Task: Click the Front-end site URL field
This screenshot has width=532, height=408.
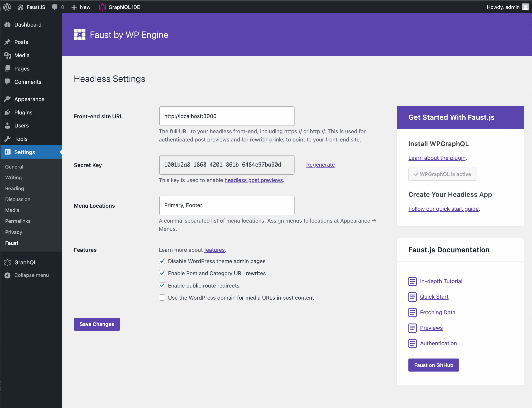Action: pos(227,116)
